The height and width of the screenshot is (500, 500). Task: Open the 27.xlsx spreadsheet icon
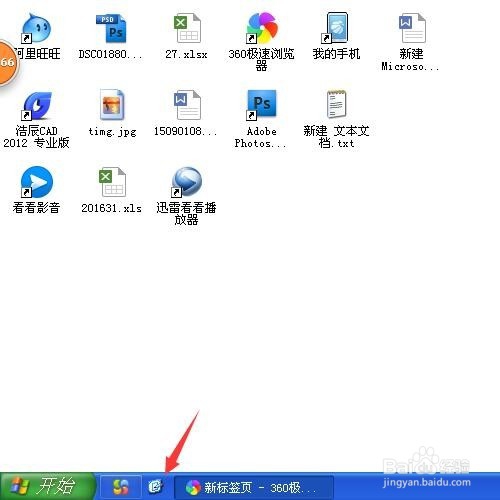(187, 28)
